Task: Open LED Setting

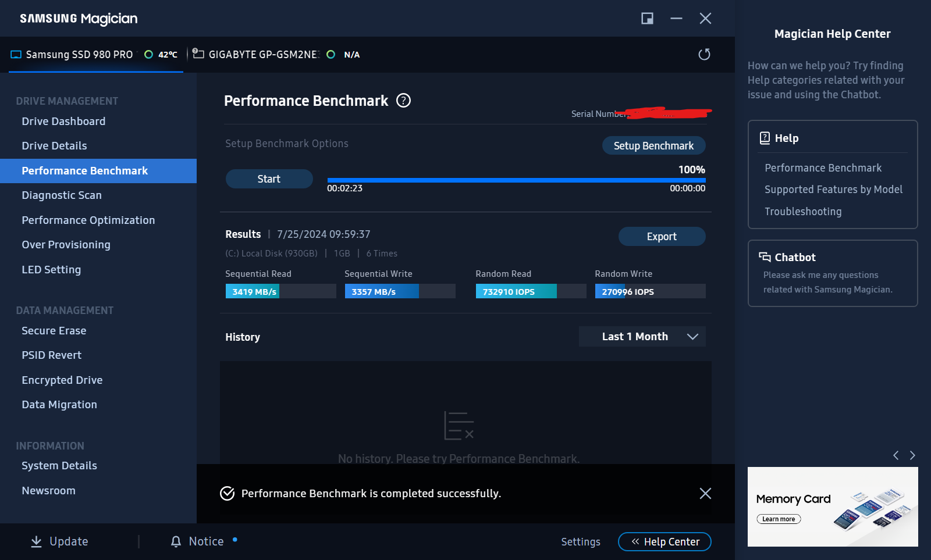Action: [x=51, y=270]
